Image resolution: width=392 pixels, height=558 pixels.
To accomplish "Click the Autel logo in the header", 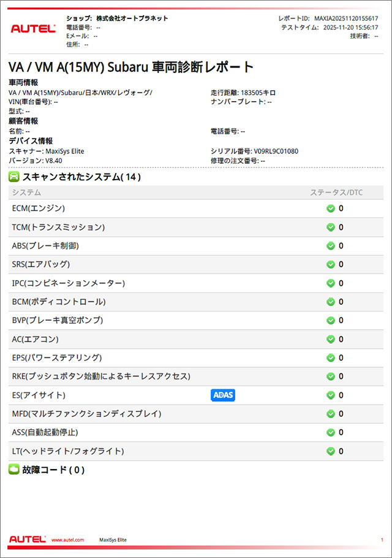I will pyautogui.click(x=33, y=29).
